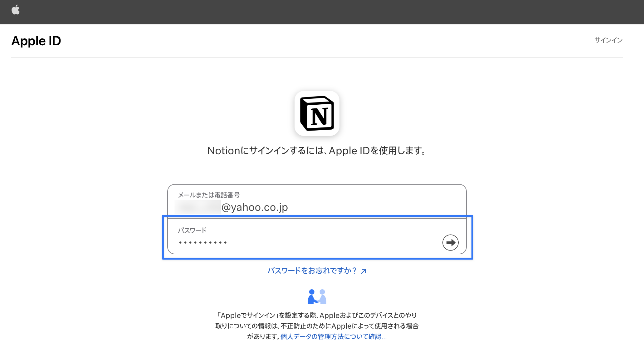This screenshot has height=358, width=644.
Task: Focus the パスワード password field
Action: pyautogui.click(x=317, y=236)
